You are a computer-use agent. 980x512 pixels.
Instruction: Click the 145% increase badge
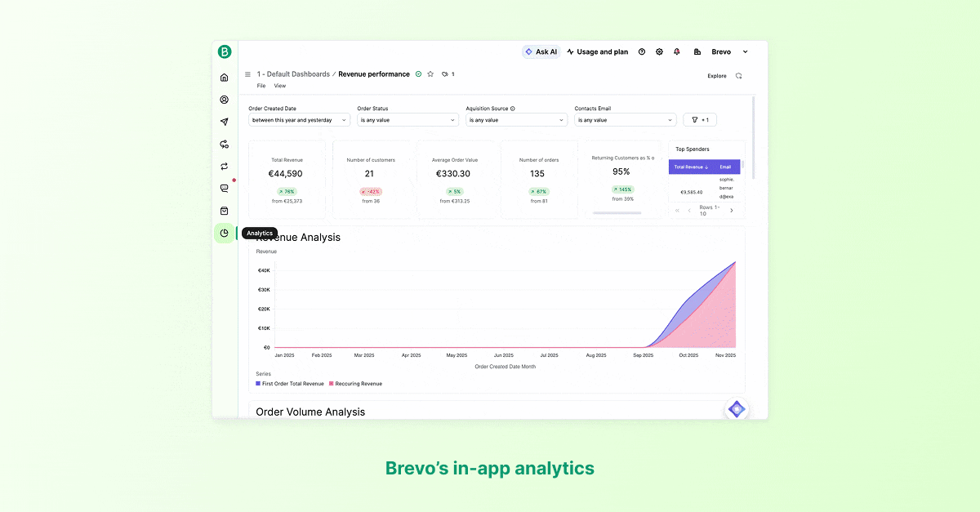(621, 189)
